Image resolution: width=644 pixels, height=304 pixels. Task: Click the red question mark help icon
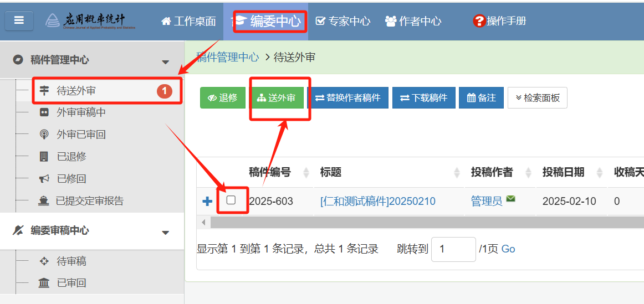click(x=479, y=21)
